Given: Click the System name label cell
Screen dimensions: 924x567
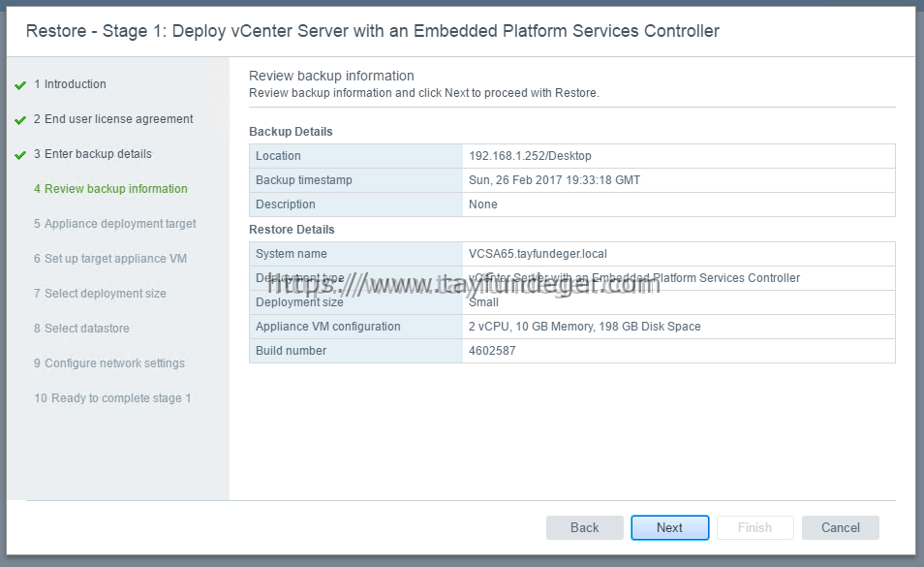Looking at the screenshot, I should [355, 254].
